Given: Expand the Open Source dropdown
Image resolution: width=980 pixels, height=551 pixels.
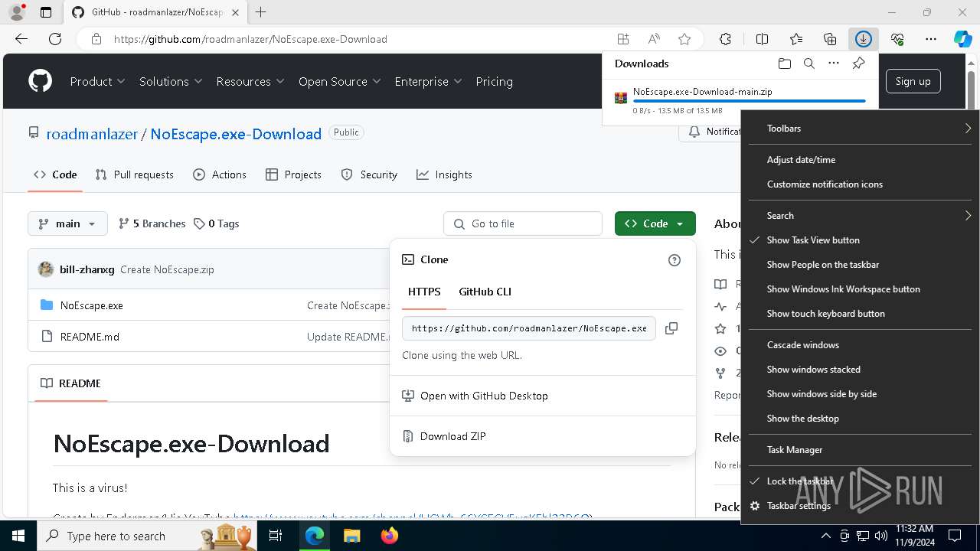Looking at the screenshot, I should tap(339, 81).
